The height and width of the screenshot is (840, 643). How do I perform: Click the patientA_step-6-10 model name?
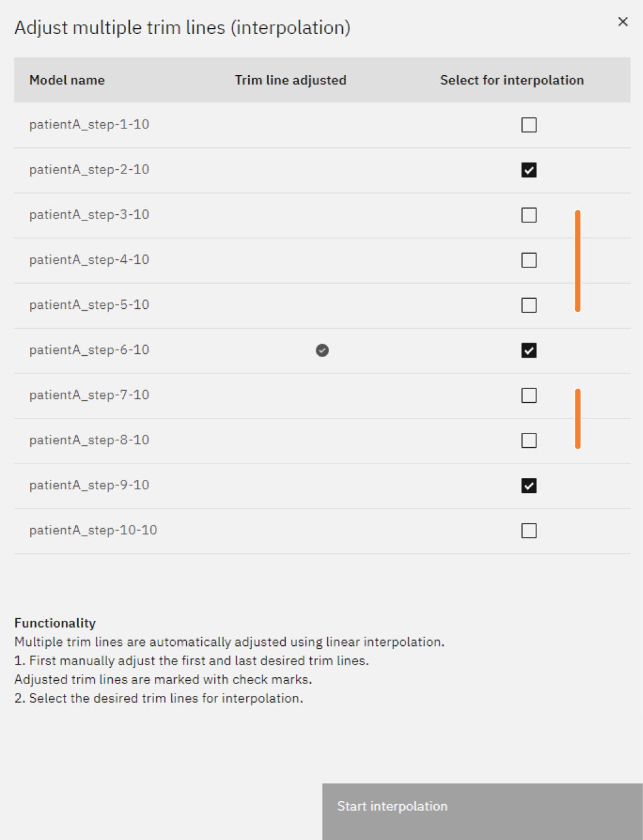tap(89, 350)
